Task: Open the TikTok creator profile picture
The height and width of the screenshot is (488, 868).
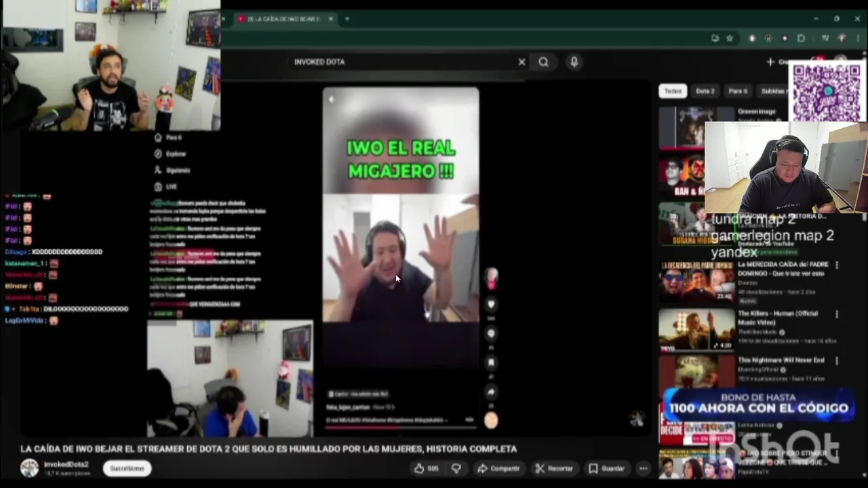Action: pos(491,276)
